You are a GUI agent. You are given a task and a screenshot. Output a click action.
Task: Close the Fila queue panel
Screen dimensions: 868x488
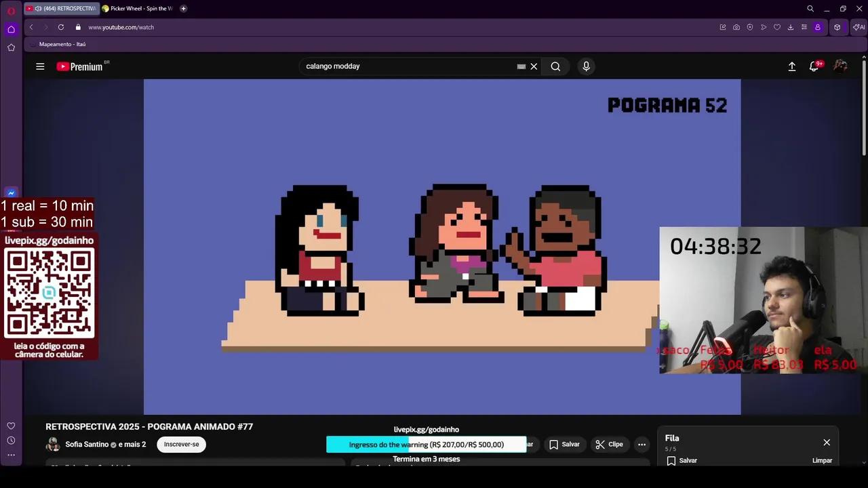click(x=827, y=443)
